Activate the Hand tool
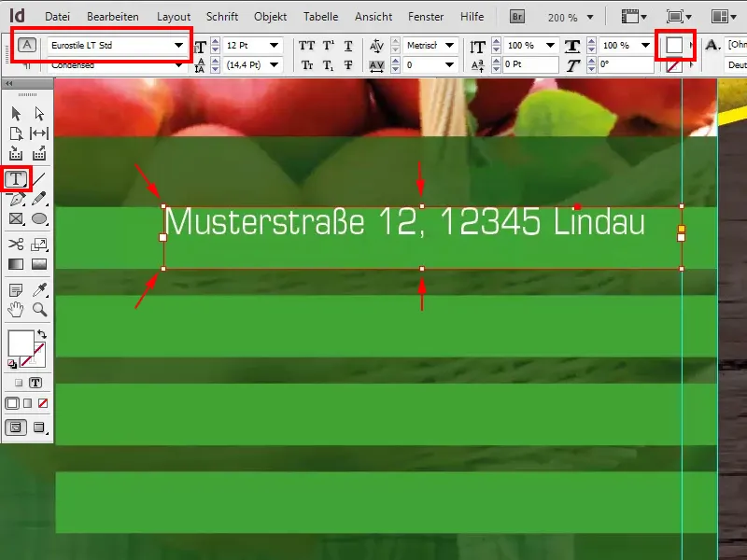 tap(16, 310)
